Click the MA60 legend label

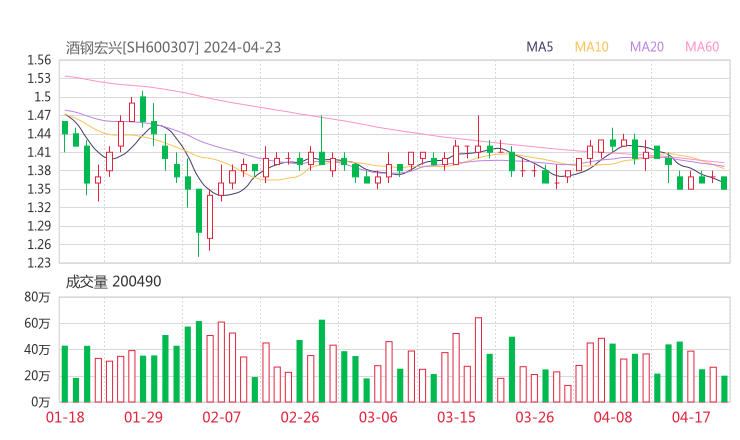click(x=702, y=47)
